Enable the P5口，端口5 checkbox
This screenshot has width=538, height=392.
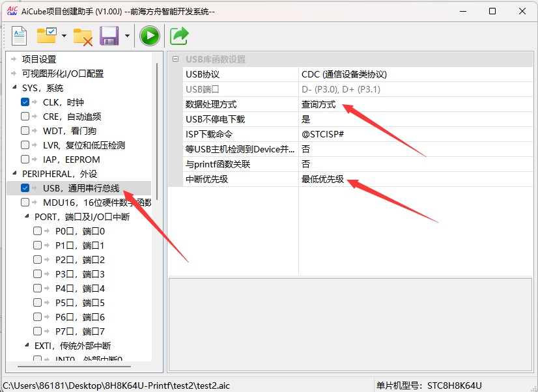click(x=37, y=303)
